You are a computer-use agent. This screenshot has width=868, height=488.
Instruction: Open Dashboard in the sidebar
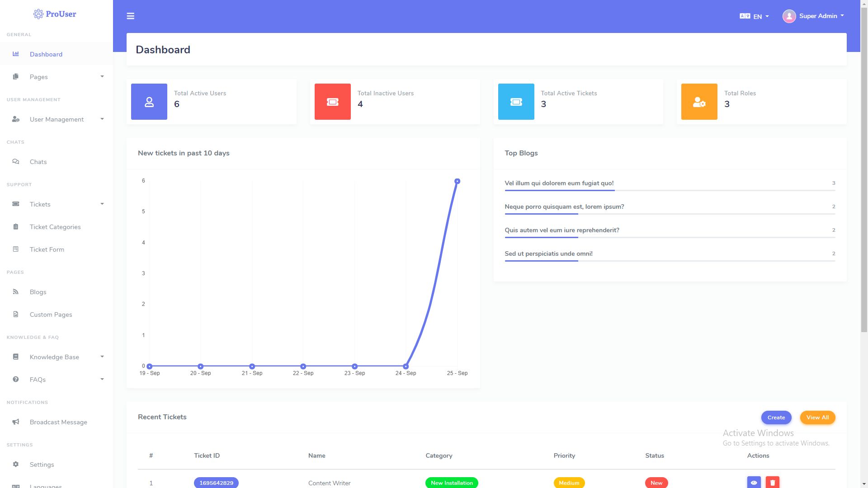pyautogui.click(x=57, y=54)
